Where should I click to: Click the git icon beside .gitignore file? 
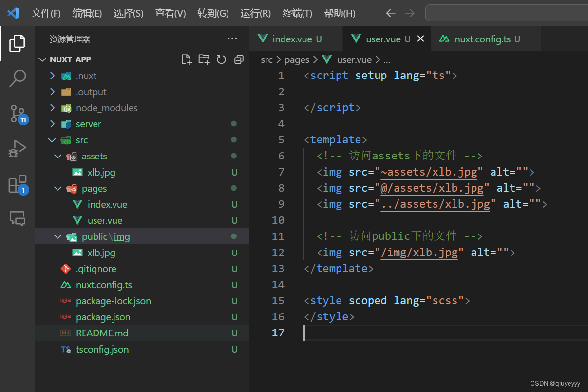point(66,269)
